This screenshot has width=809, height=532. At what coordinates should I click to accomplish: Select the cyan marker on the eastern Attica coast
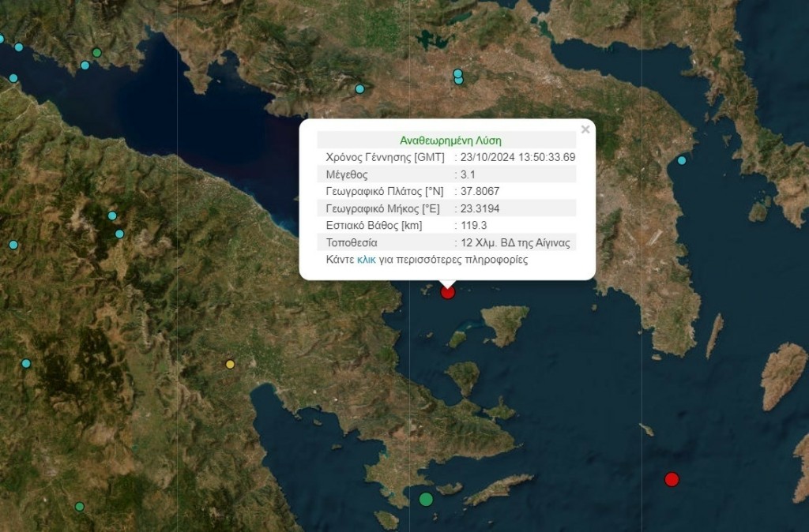(x=682, y=160)
